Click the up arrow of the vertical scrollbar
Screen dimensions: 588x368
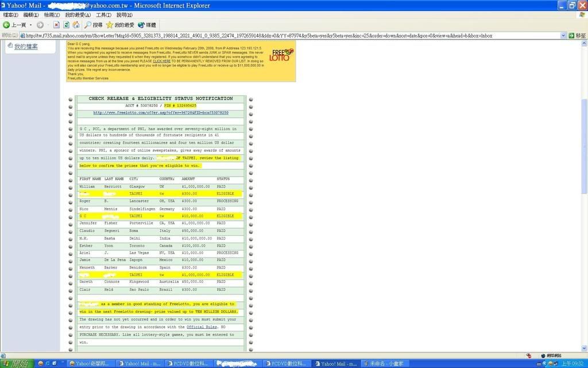584,44
